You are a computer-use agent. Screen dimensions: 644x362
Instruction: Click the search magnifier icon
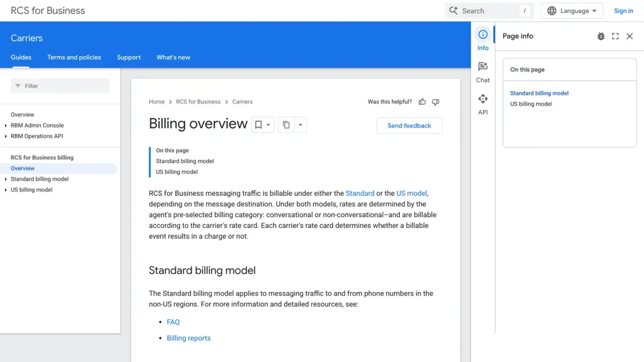pyautogui.click(x=453, y=11)
